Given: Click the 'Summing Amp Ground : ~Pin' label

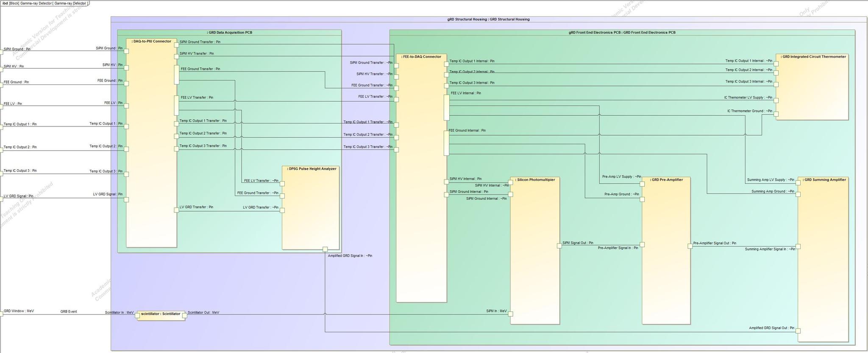Looking at the screenshot, I should [x=773, y=191].
